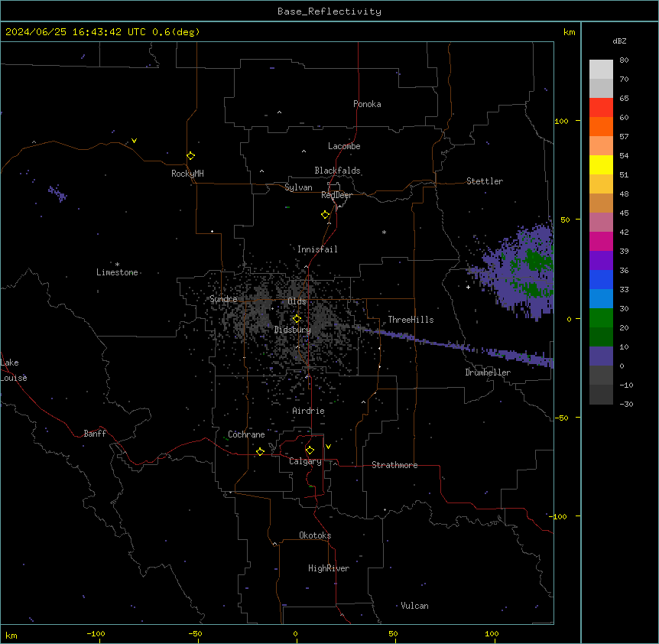This screenshot has width=659, height=644.
Task: Click the Didsbury city label
Action: (293, 330)
